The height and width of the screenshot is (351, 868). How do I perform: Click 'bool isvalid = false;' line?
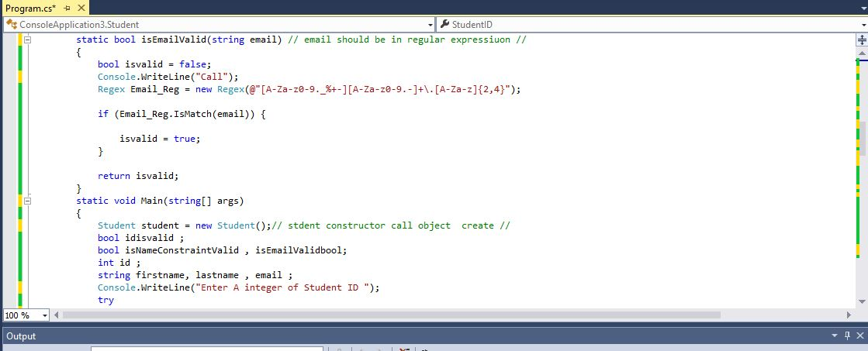tap(154, 64)
